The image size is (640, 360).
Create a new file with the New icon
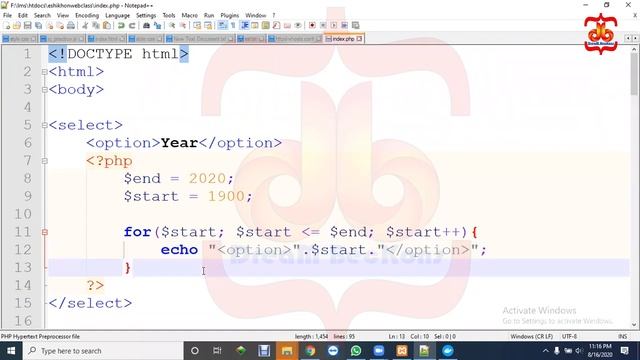pos(7,25)
